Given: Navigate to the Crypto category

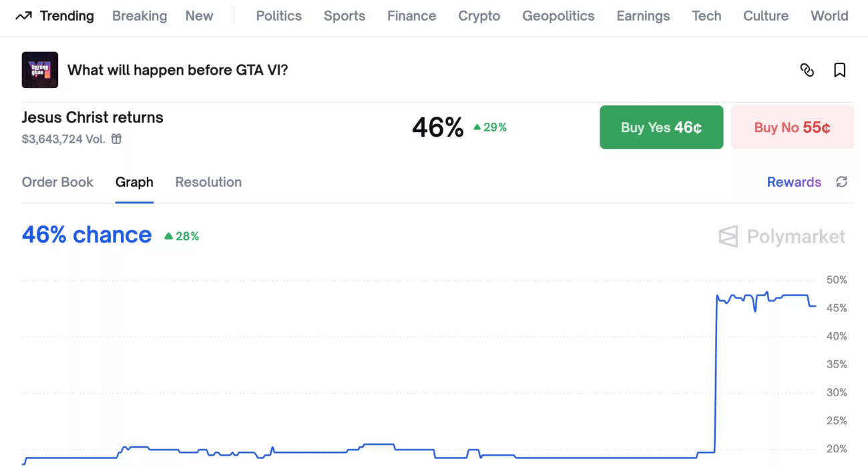Looking at the screenshot, I should coord(479,16).
